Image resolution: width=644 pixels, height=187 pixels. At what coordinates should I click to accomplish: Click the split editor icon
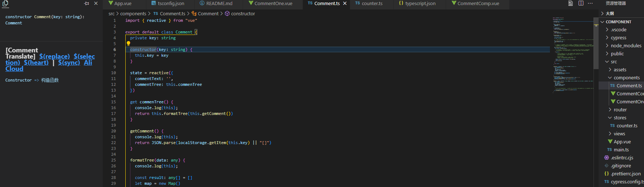pos(581,3)
